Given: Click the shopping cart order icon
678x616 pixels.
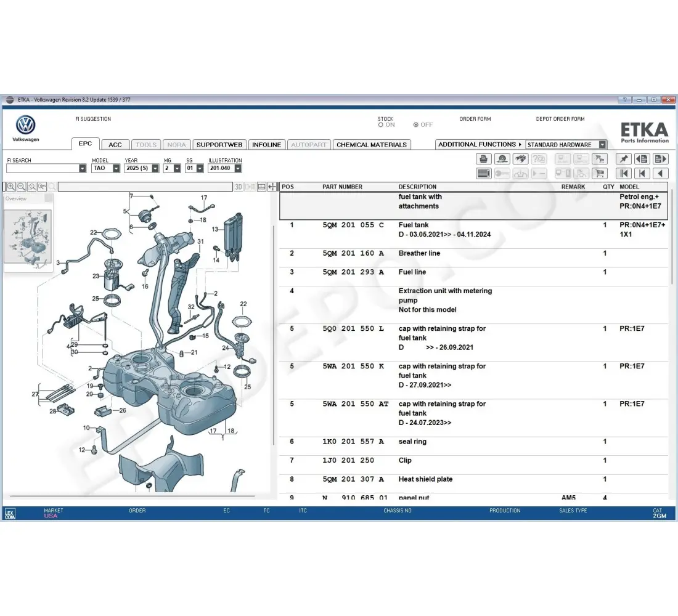Looking at the screenshot, I should (600, 173).
